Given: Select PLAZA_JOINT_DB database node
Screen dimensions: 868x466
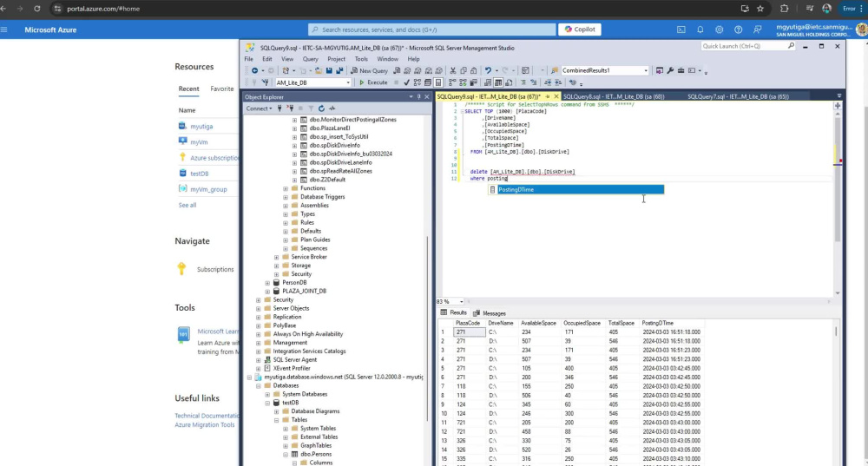Looking at the screenshot, I should 304,291.
